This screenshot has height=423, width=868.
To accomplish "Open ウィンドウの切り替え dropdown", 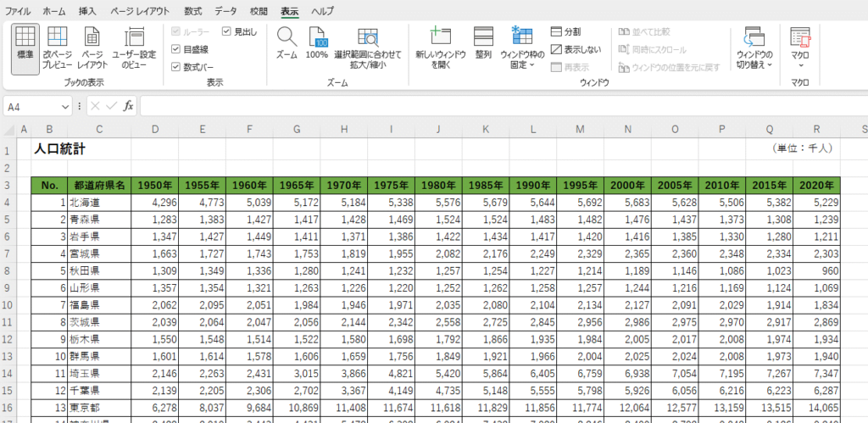I will pyautogui.click(x=754, y=48).
